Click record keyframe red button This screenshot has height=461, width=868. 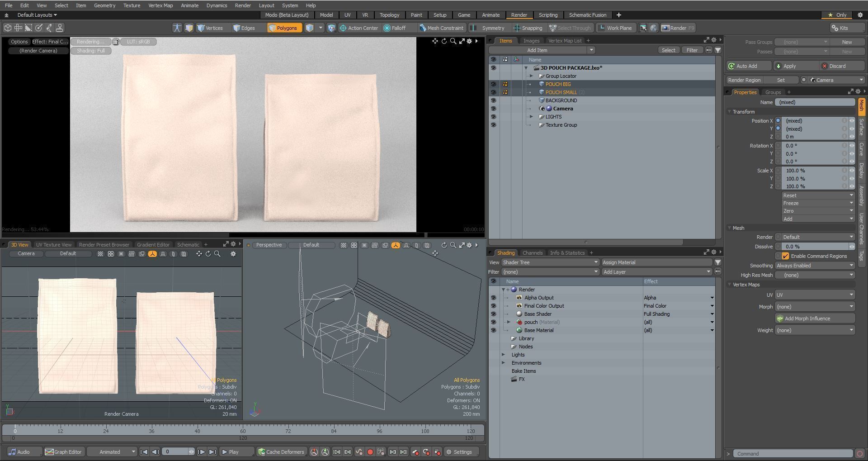click(x=370, y=452)
